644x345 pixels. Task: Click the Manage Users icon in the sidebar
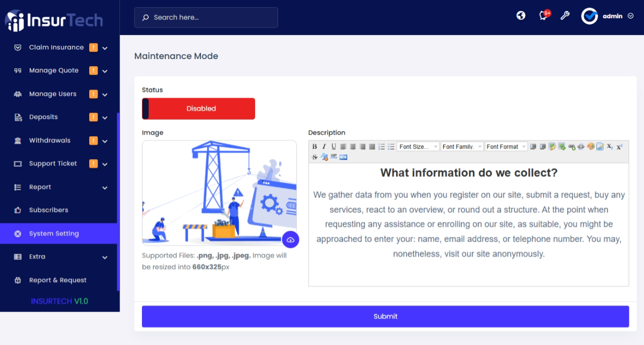(x=18, y=94)
